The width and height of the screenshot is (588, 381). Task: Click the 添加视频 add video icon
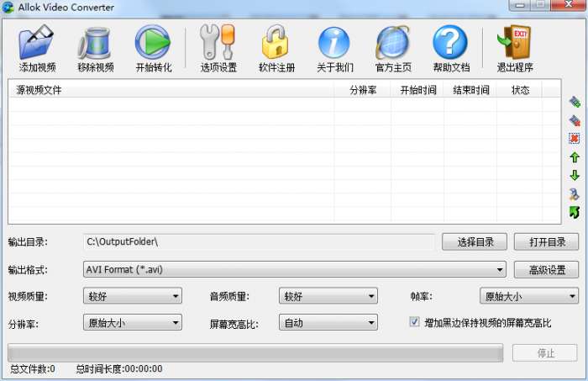(36, 42)
